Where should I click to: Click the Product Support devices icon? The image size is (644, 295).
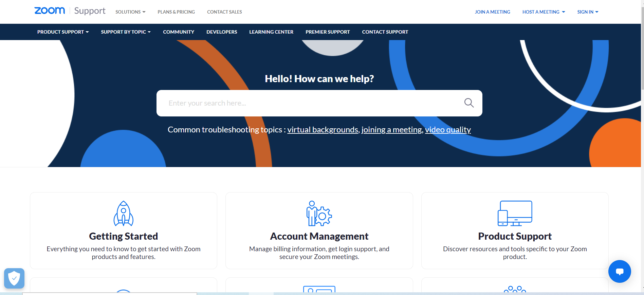(x=515, y=214)
